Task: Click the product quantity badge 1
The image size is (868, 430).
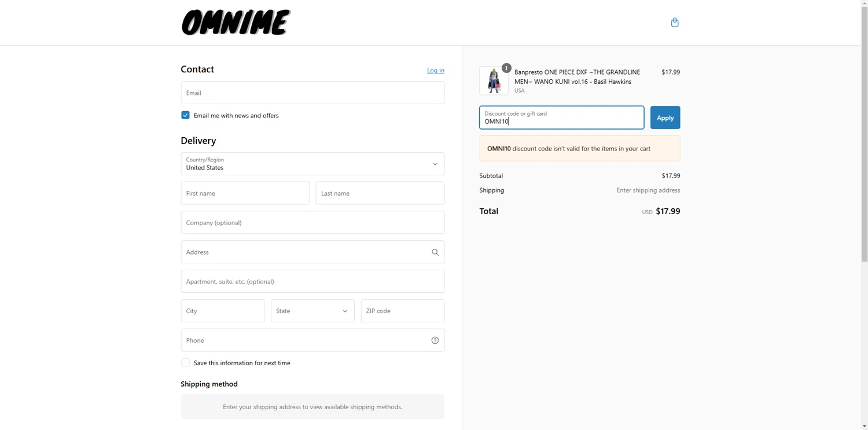Action: pyautogui.click(x=506, y=68)
